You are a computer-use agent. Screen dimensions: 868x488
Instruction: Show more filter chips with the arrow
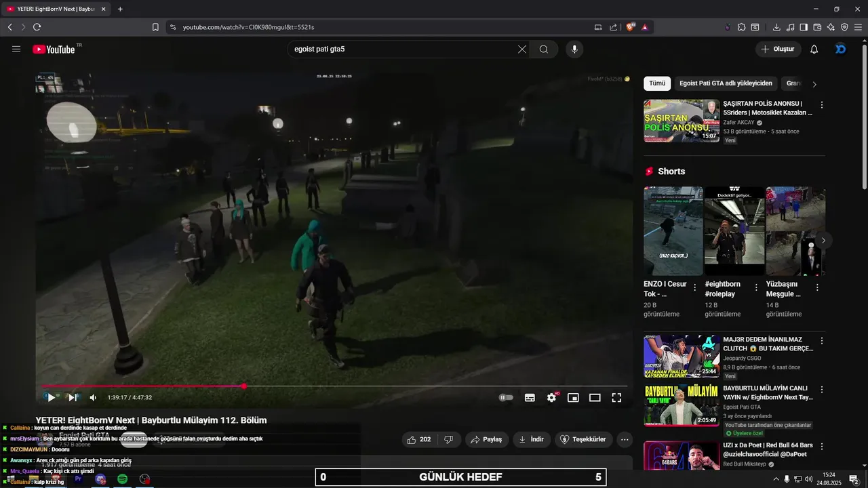(x=814, y=84)
